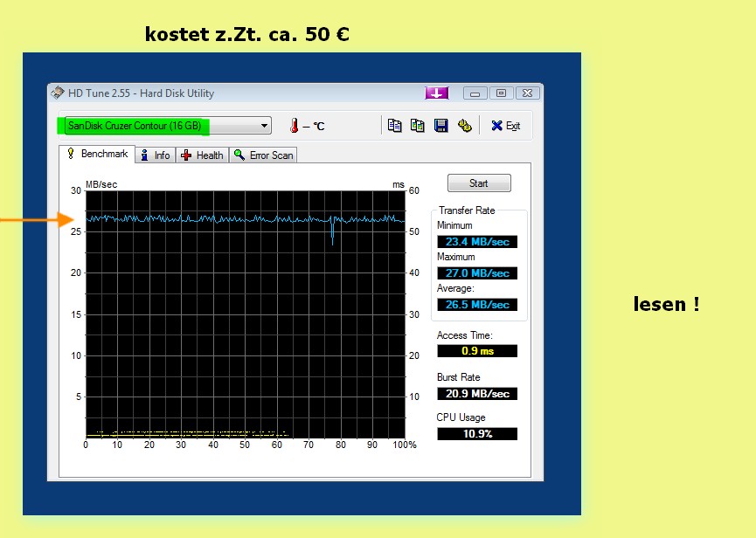This screenshot has width=756, height=538.
Task: Click the Burst Rate label
Action: tap(459, 377)
